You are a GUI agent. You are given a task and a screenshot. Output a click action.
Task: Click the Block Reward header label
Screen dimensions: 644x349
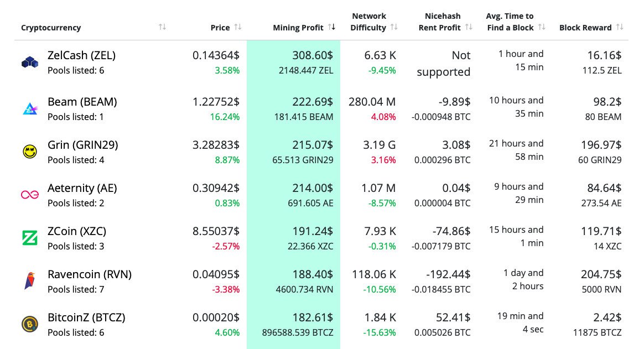[x=585, y=28]
